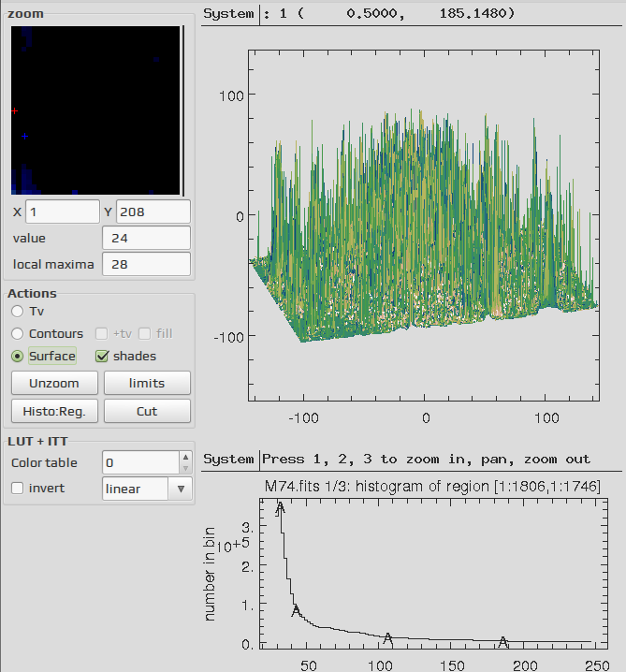Viewport: 626px width, 672px height.
Task: Enable the invert checkbox
Action: click(17, 489)
